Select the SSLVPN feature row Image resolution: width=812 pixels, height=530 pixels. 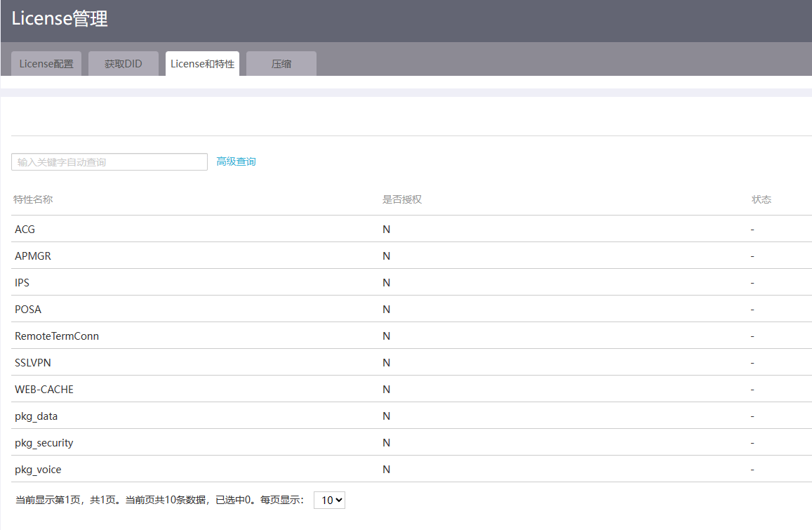point(33,363)
